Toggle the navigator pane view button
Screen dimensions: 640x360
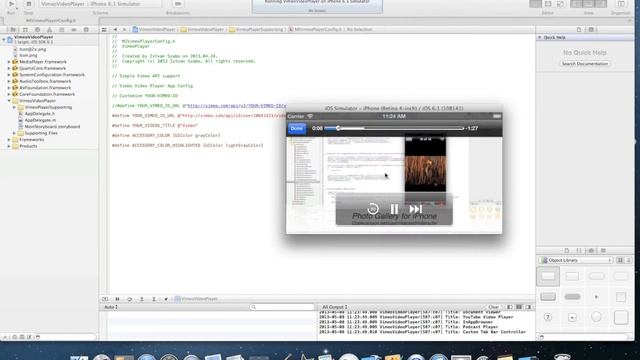pos(576,4)
